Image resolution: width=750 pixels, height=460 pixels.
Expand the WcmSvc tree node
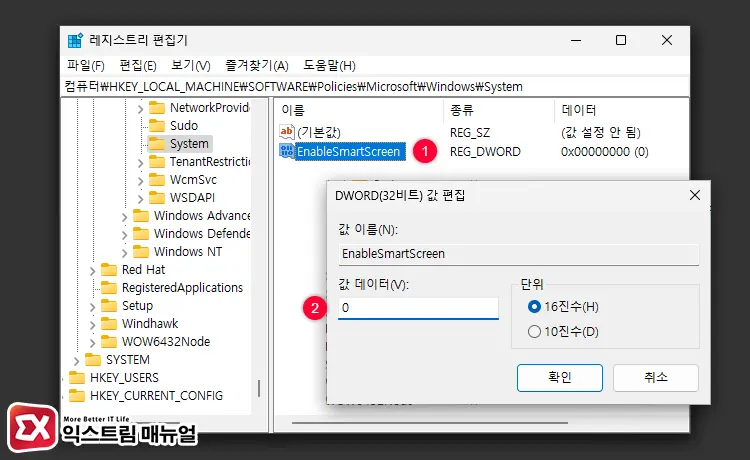click(140, 181)
